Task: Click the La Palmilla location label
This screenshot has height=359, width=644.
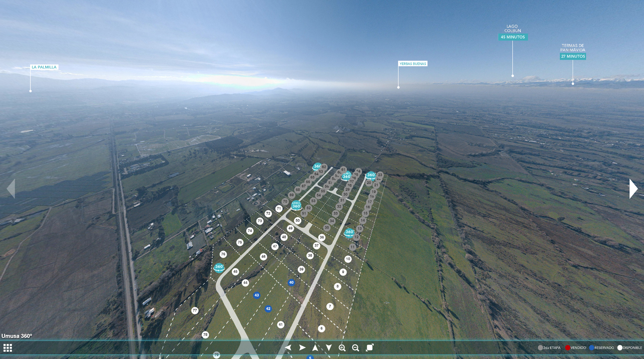Action: [44, 67]
